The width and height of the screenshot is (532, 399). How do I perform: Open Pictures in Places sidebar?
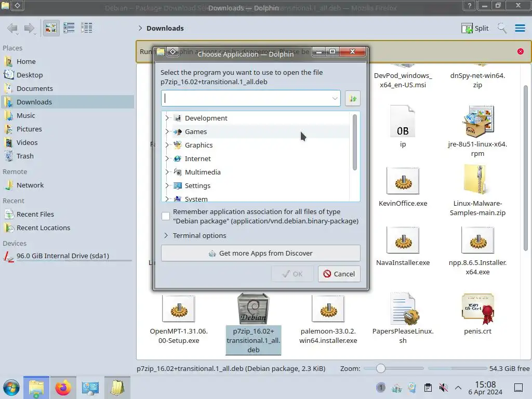pos(68,129)
